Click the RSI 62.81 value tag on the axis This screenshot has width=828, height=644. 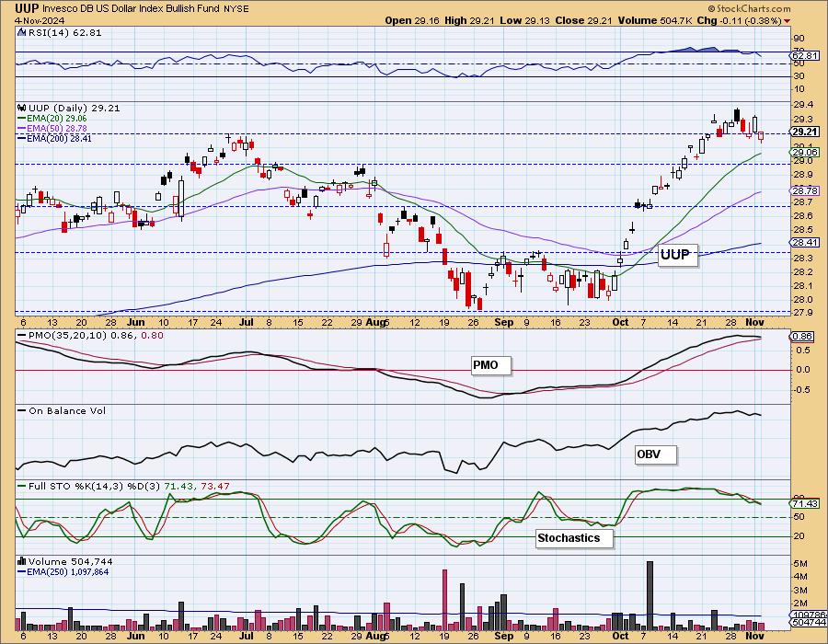pyautogui.click(x=806, y=55)
